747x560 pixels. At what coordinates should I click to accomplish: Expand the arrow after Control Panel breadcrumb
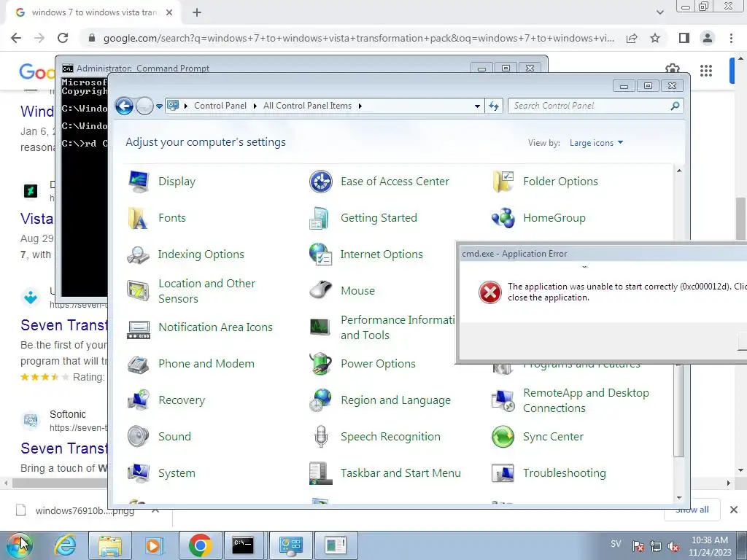click(x=255, y=106)
